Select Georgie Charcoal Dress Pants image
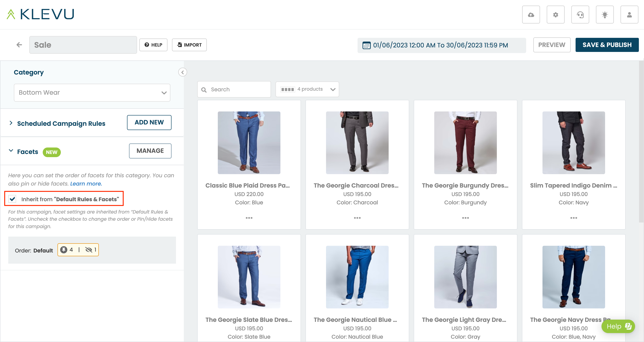Screen dimensions: 644x342 tap(357, 143)
